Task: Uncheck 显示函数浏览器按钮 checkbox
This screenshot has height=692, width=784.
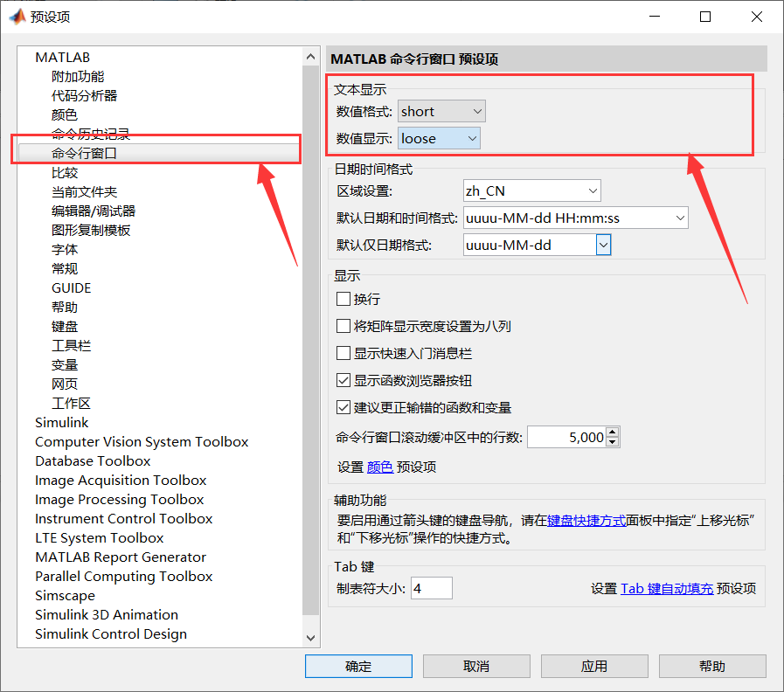Action: tap(343, 380)
